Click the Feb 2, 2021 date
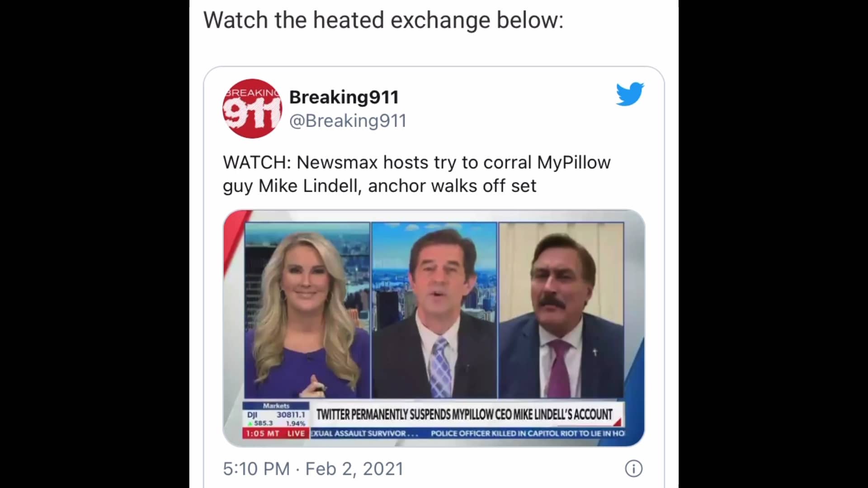 [354, 469]
